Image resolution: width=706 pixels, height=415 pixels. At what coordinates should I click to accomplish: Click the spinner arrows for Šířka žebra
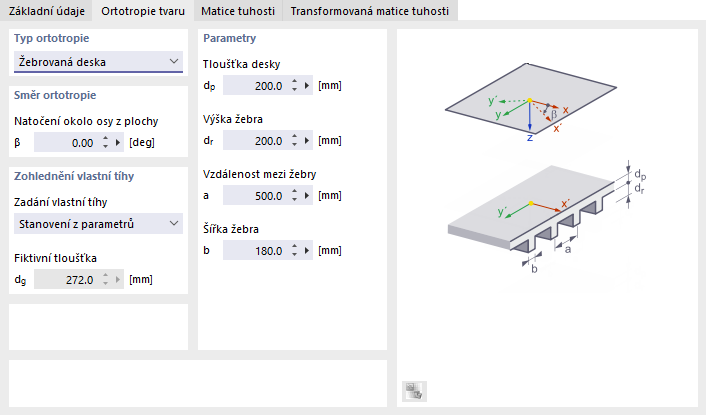coord(294,251)
